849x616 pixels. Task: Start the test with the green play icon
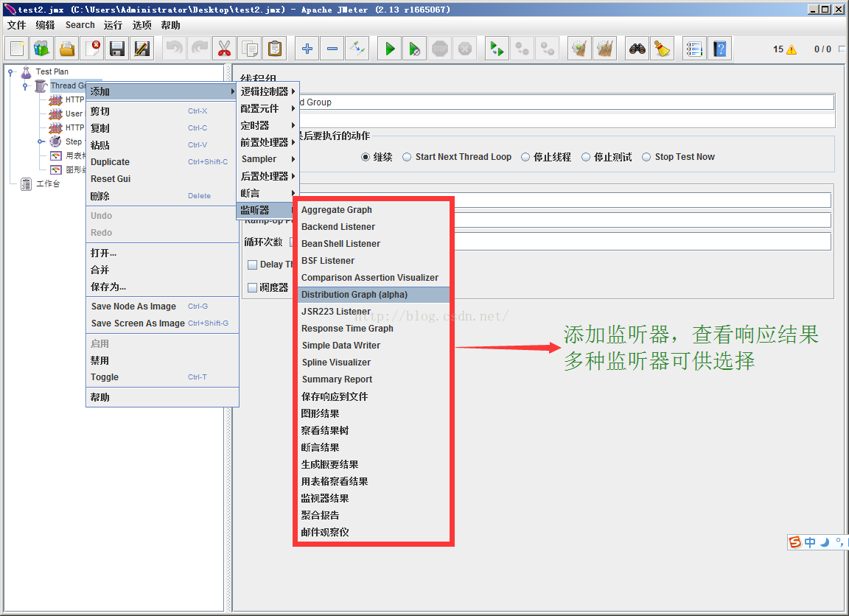pyautogui.click(x=389, y=49)
